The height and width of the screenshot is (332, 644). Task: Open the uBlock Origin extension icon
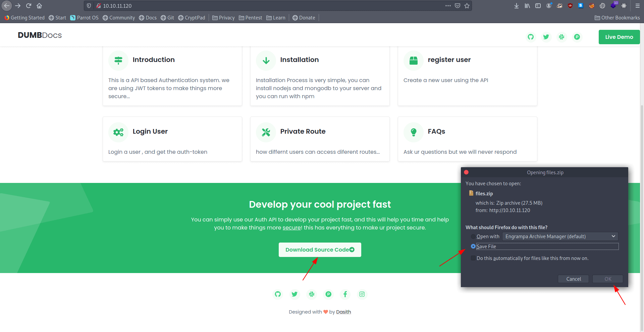(570, 6)
